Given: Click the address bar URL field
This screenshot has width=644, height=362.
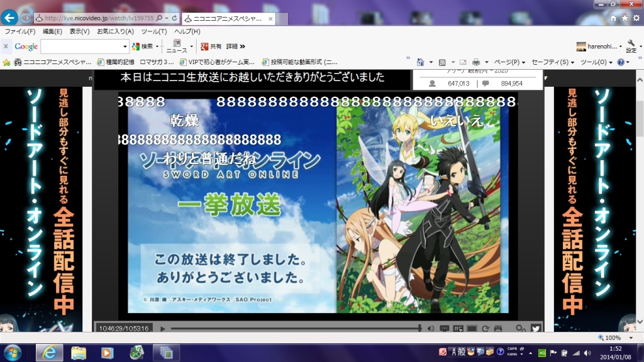Looking at the screenshot, I should click(x=99, y=18).
